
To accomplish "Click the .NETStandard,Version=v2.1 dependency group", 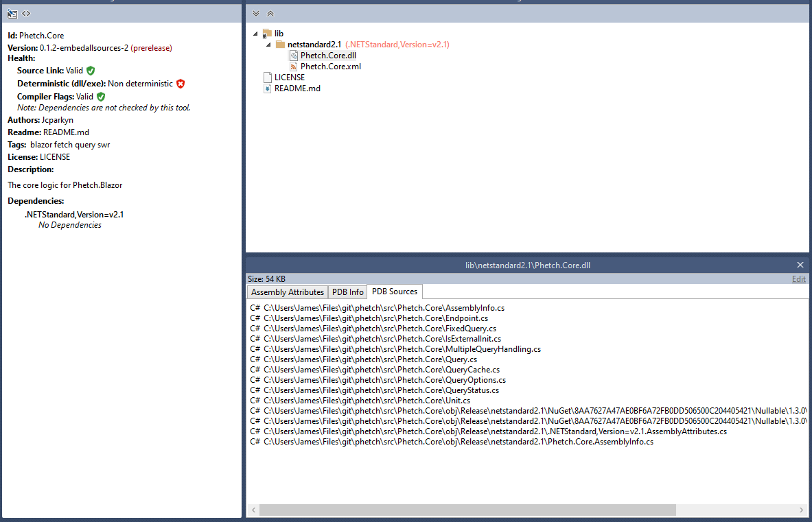I will click(74, 215).
